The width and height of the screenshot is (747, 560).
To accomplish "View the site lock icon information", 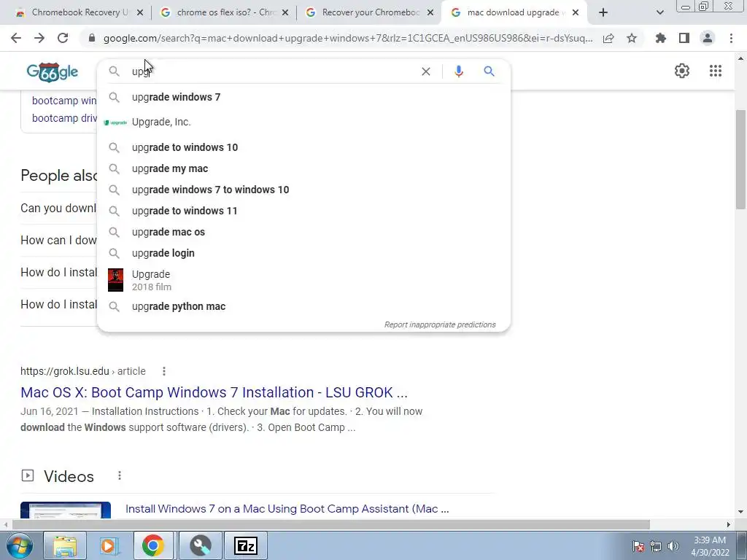I will tap(92, 38).
